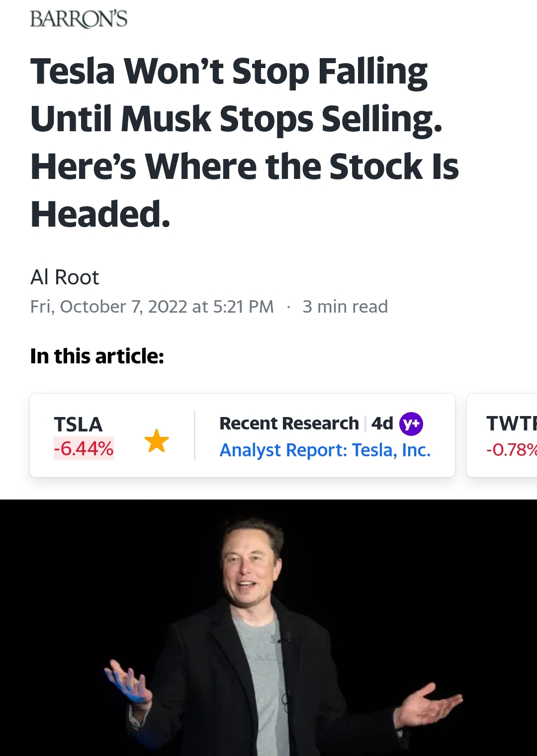
Task: Click TSLA's -6.44% price change
Action: (x=84, y=448)
